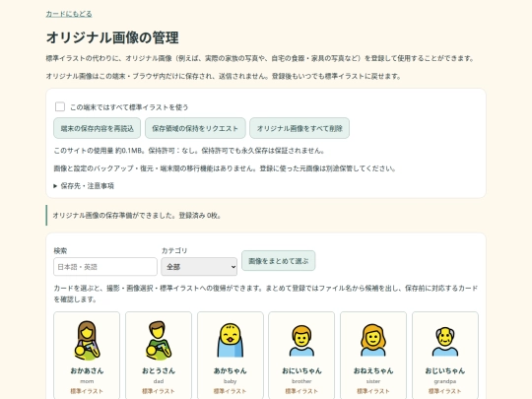This screenshot has width=532, height=399.
Task: Enable この端末ではすべて標準イラストを使う checkbox
Action: (60, 106)
